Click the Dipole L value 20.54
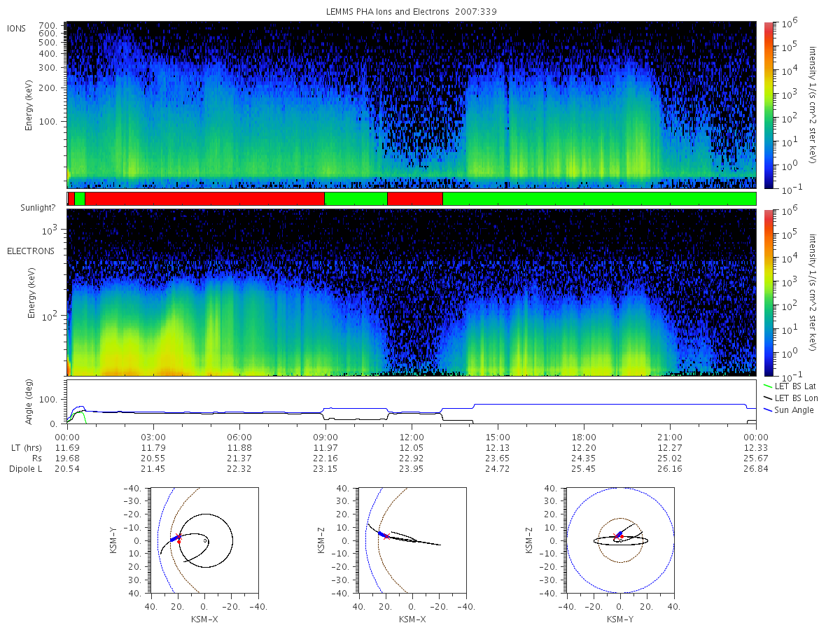The image size is (840, 630). (x=67, y=469)
